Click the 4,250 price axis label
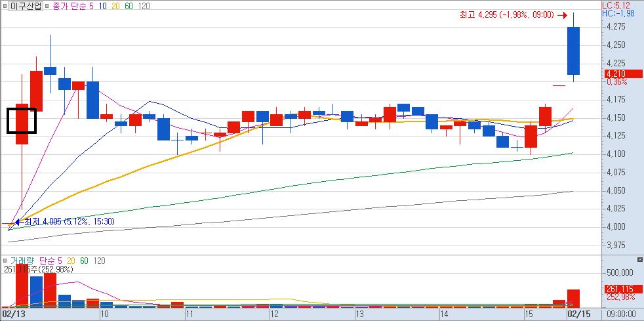Viewport: 644px width, 321px height. [616, 45]
